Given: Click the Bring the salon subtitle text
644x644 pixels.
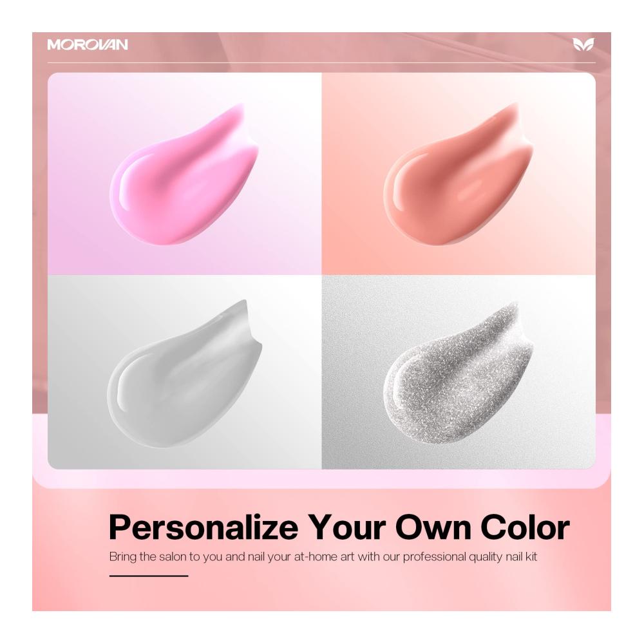Looking at the screenshot, I should click(x=323, y=557).
